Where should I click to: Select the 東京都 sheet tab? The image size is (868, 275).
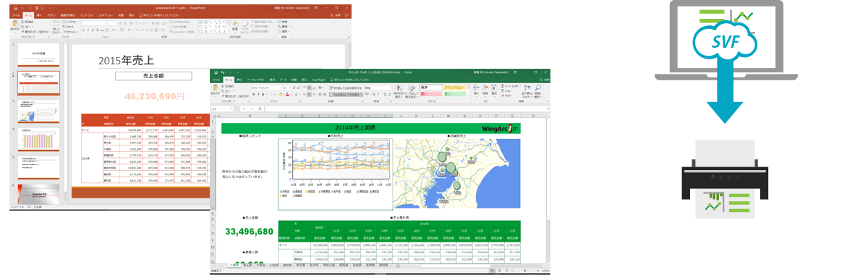coord(300,265)
